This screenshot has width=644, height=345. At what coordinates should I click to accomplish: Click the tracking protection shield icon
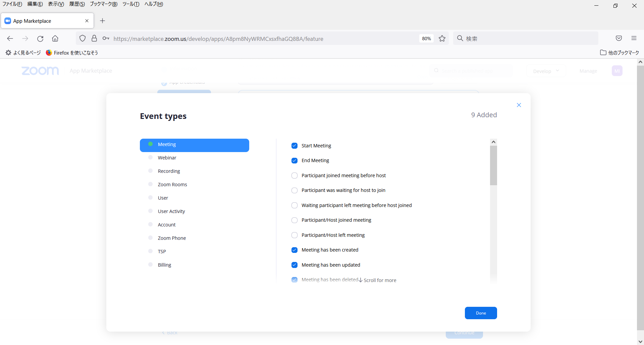tap(83, 38)
